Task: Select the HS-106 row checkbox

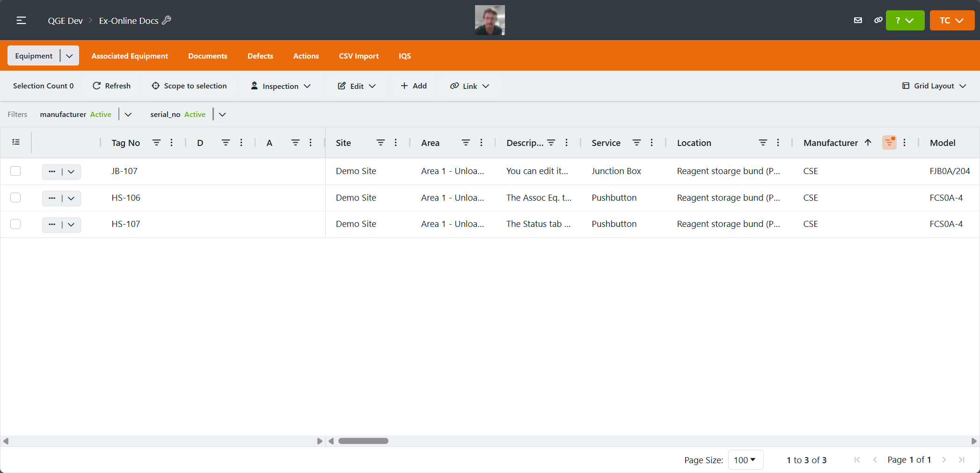Action: coord(15,197)
